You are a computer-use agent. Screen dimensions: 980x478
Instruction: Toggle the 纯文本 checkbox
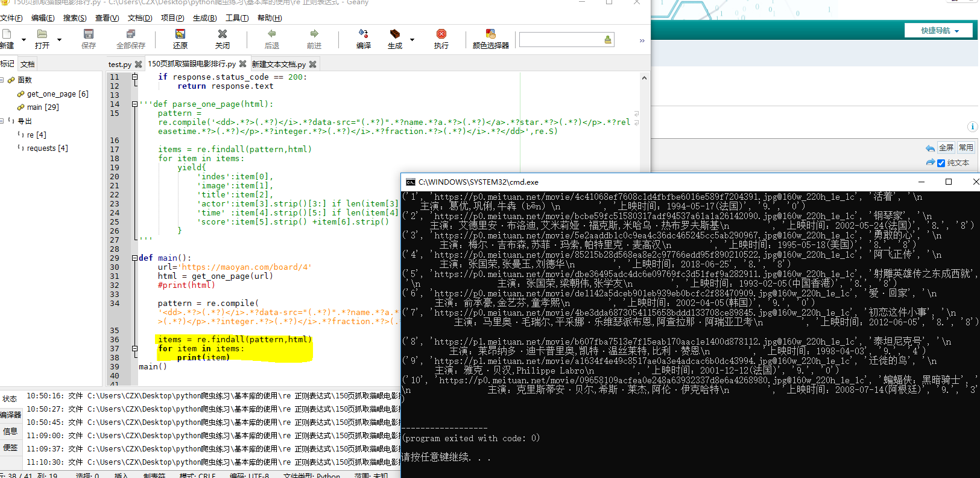pyautogui.click(x=941, y=163)
